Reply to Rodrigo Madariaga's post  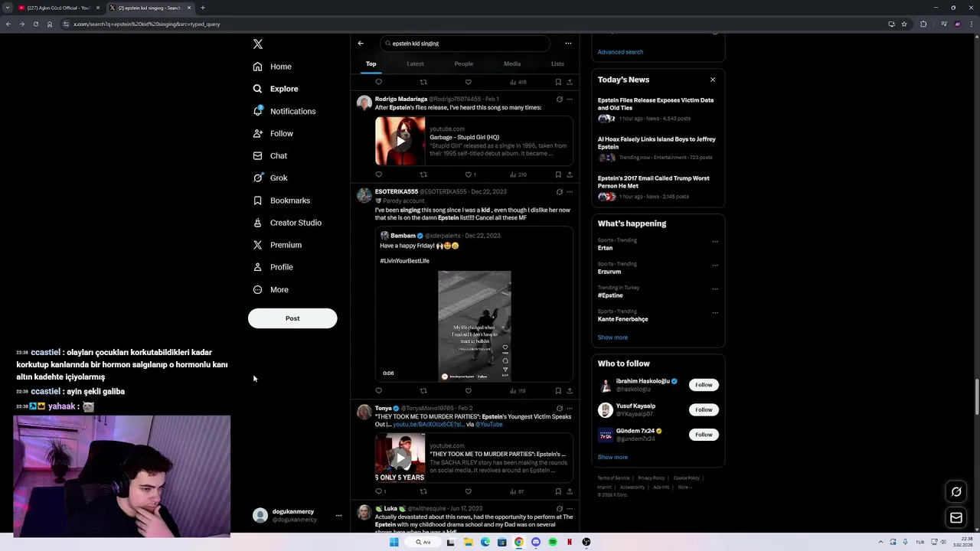coord(378,174)
